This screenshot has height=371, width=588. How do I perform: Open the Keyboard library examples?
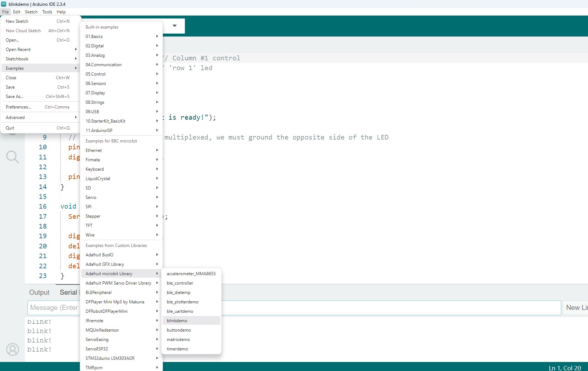click(x=121, y=169)
